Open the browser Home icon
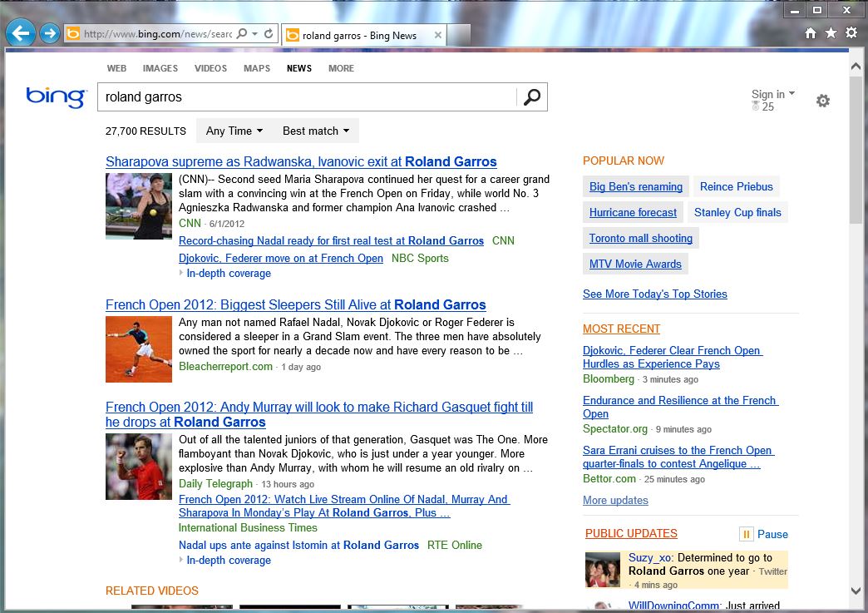The width and height of the screenshot is (868, 613). pos(811,33)
